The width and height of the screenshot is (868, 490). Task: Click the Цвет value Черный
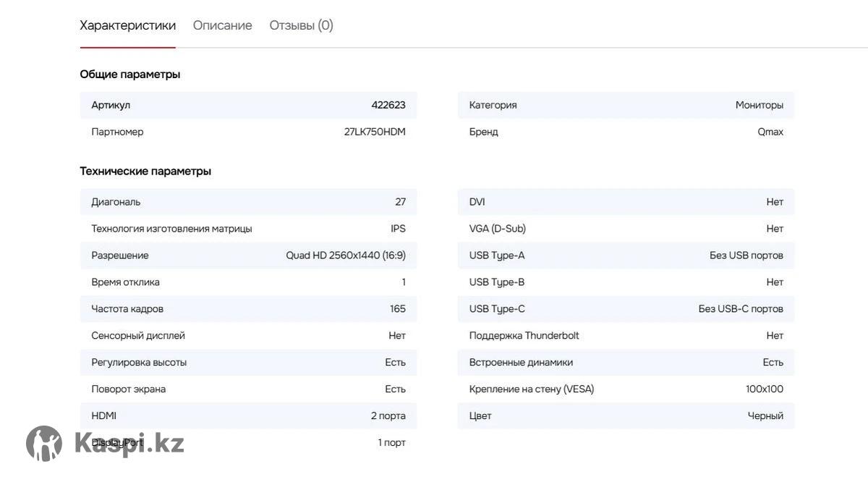(x=765, y=416)
